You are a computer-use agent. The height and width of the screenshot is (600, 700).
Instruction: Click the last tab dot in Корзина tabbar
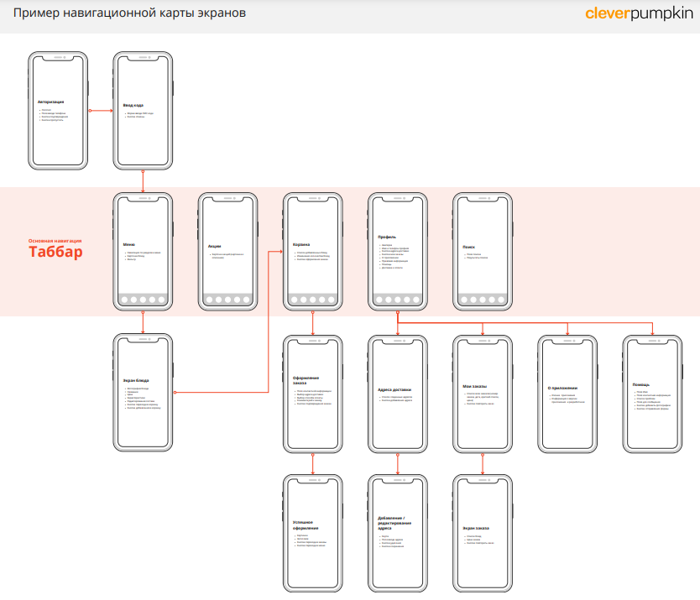(332, 300)
